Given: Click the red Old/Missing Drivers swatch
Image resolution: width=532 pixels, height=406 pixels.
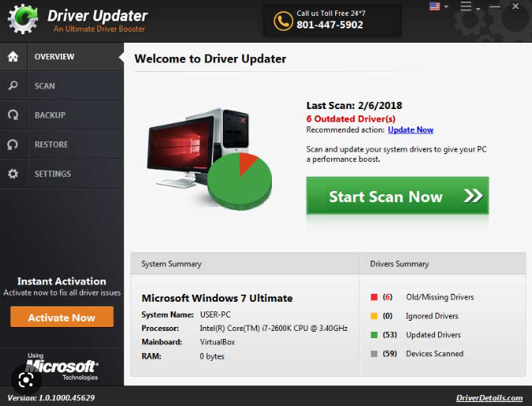Looking at the screenshot, I should click(x=374, y=297).
